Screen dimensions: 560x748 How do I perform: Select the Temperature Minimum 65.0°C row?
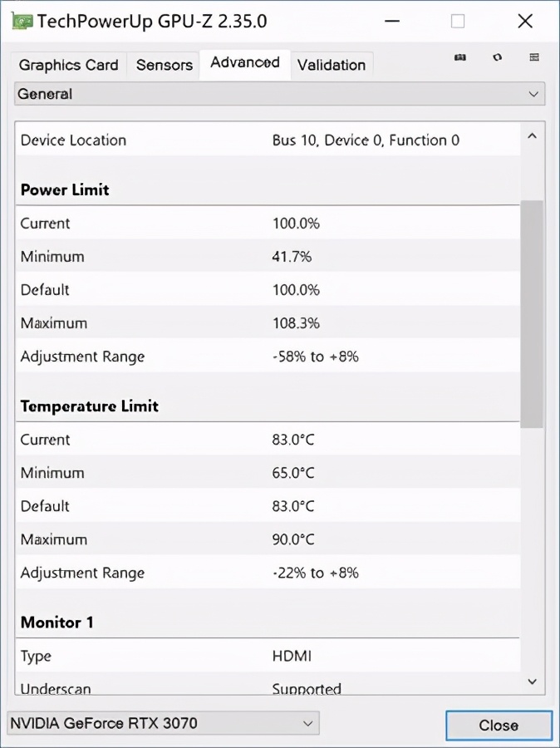point(268,473)
